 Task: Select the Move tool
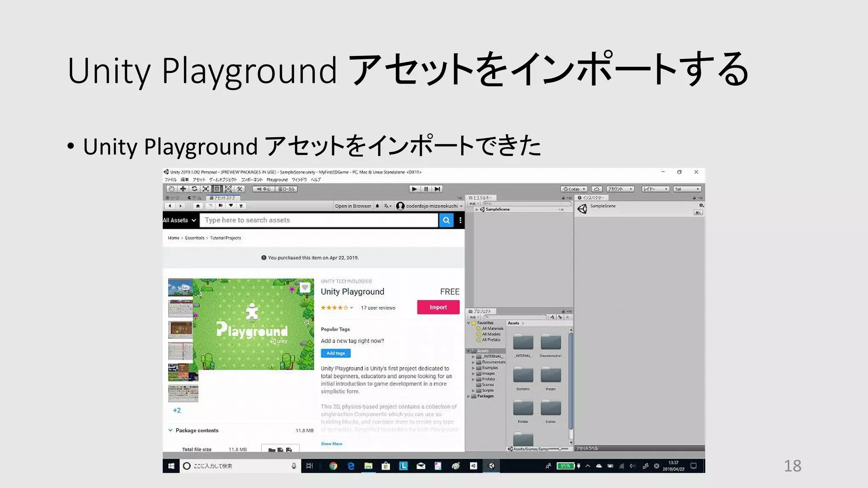(x=183, y=189)
